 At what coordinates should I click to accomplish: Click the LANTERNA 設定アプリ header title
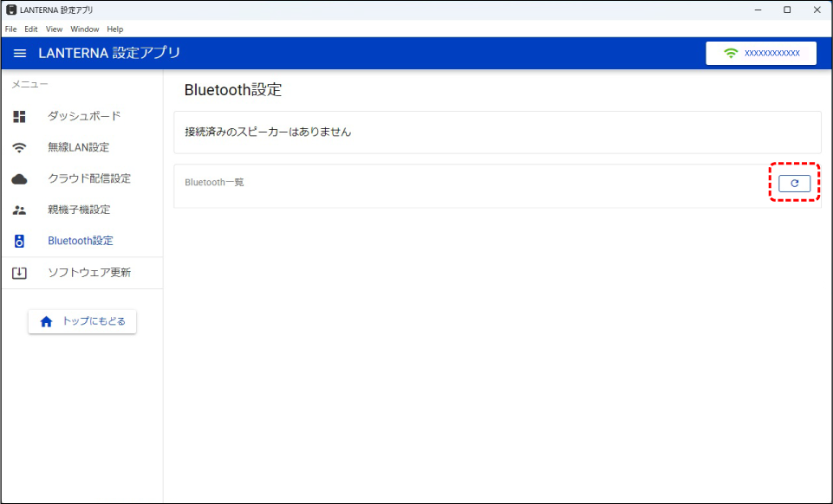tap(109, 54)
